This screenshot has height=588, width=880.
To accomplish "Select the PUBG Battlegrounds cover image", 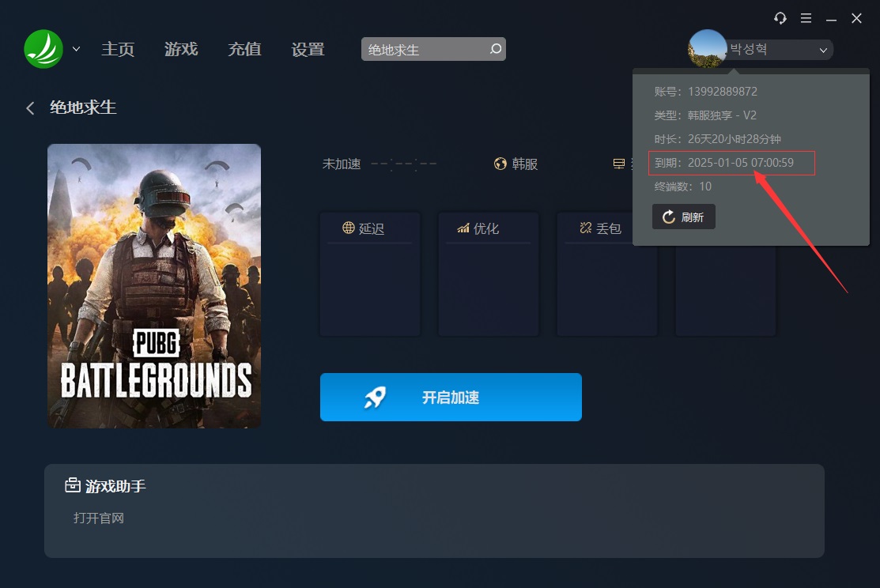I will click(x=154, y=286).
